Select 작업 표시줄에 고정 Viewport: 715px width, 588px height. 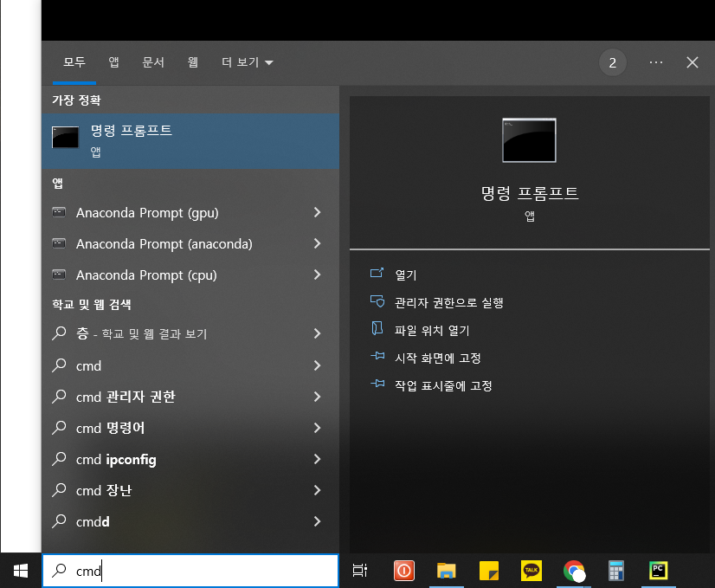pos(443,386)
